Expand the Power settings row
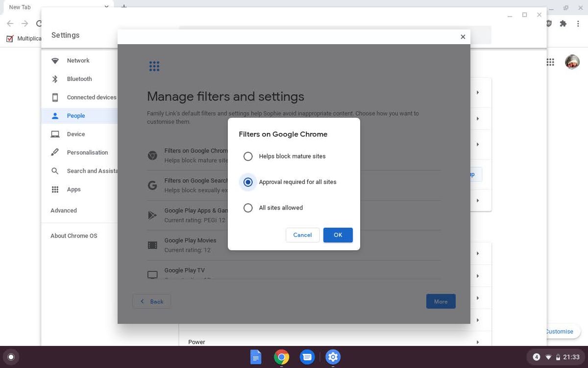588x368 pixels. 478,342
